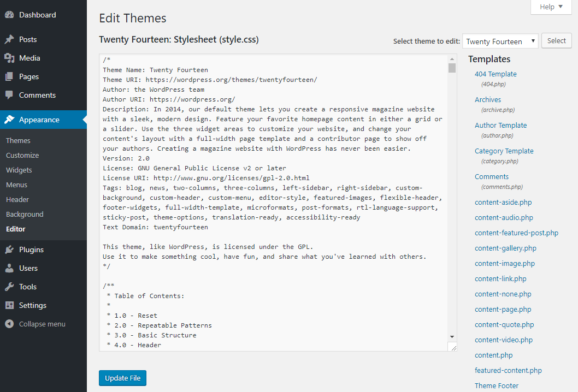Open the Media menu
This screenshot has height=392, width=578.
[44, 58]
